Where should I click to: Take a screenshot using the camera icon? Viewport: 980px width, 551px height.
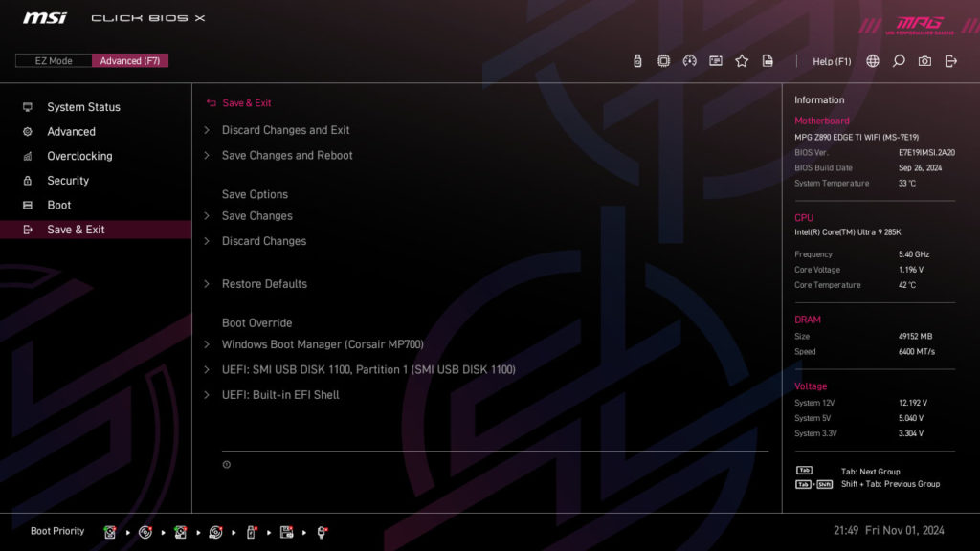[924, 60]
